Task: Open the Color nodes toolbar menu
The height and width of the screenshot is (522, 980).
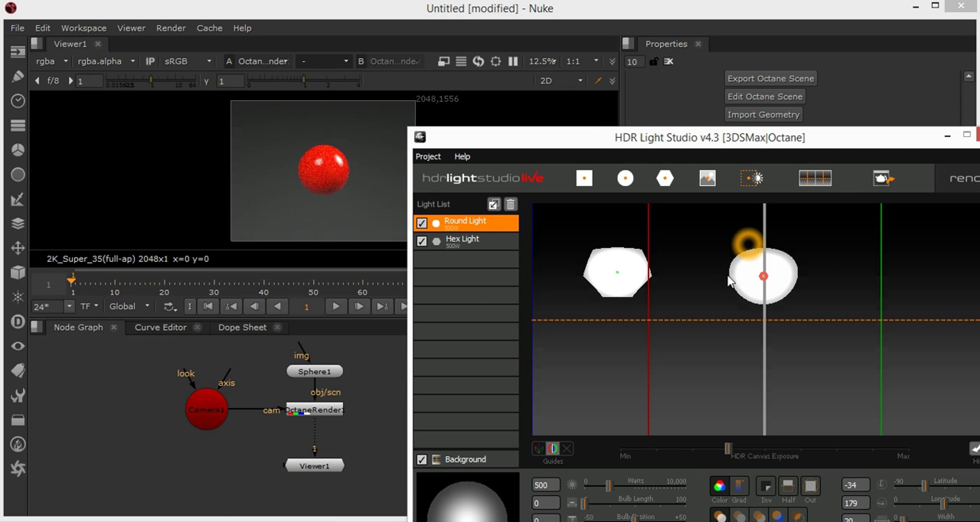Action: 18,150
